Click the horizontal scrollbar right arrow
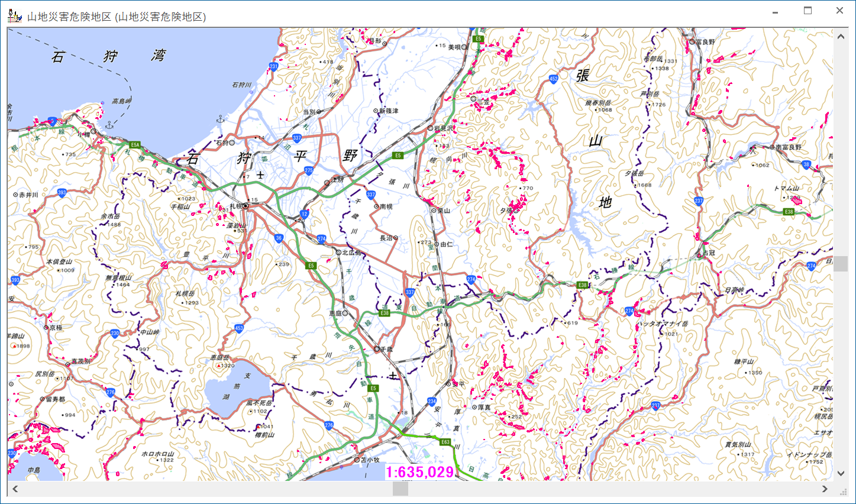The image size is (856, 504). 825,489
